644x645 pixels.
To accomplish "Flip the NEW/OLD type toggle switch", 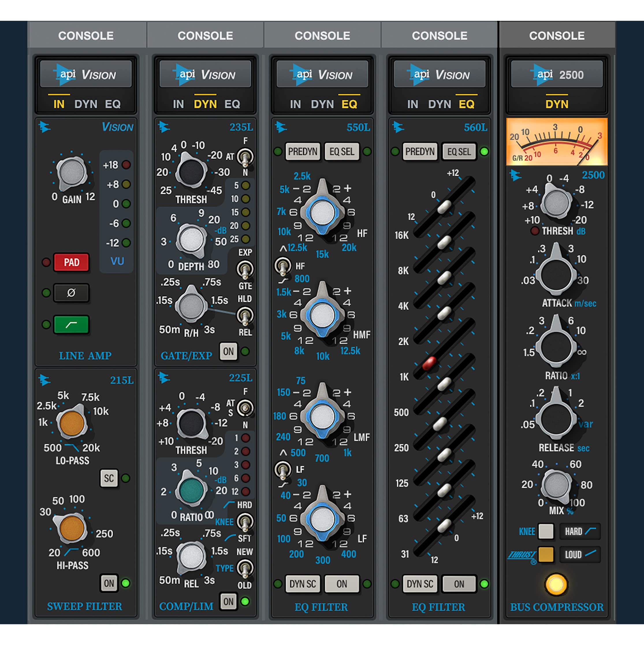I will pos(245,568).
